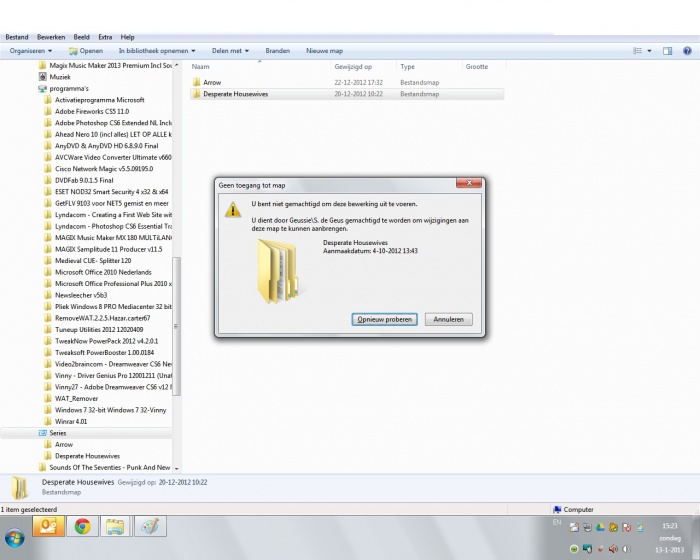
Task: Open the view options dropdown arrow
Action: click(x=649, y=51)
